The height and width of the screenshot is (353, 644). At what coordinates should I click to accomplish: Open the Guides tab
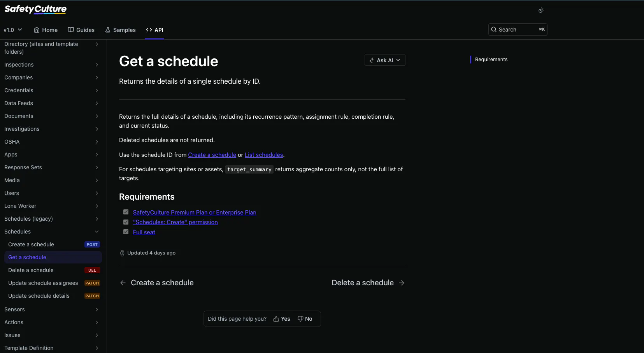coord(81,30)
